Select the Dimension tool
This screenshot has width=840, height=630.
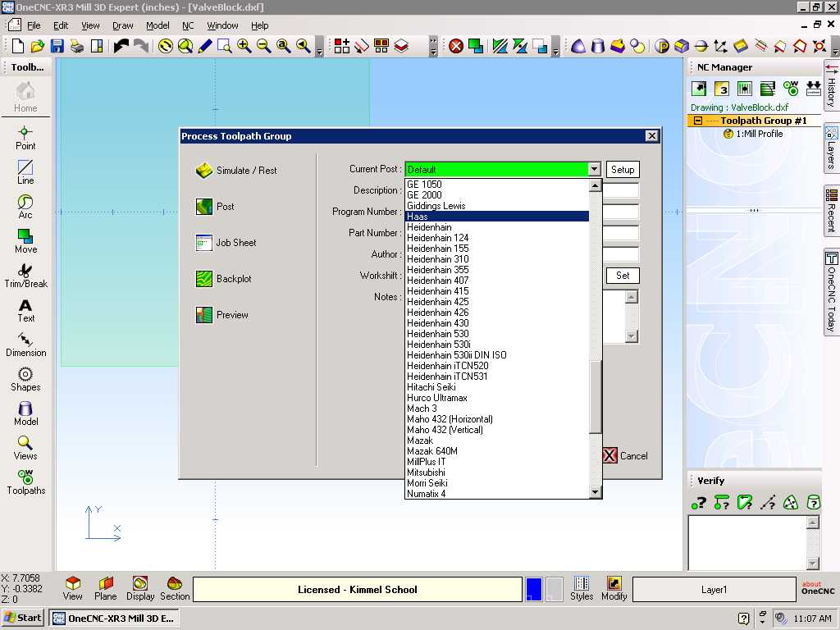tap(25, 345)
